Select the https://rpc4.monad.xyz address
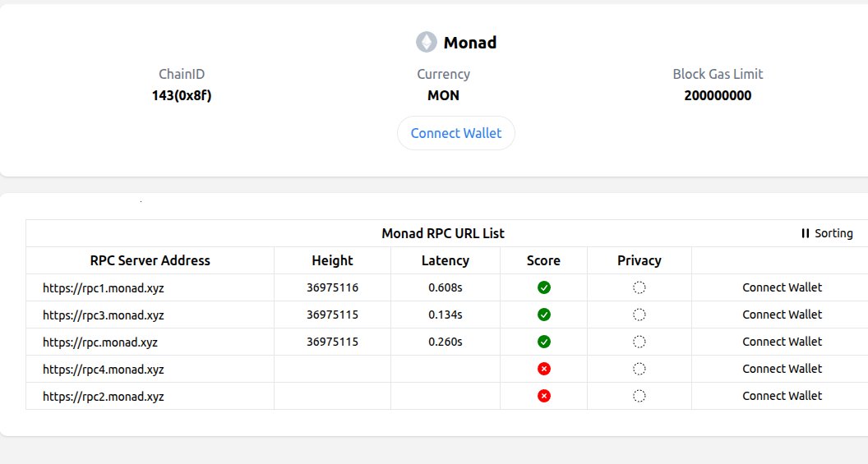This screenshot has height=464, width=868. [x=104, y=370]
